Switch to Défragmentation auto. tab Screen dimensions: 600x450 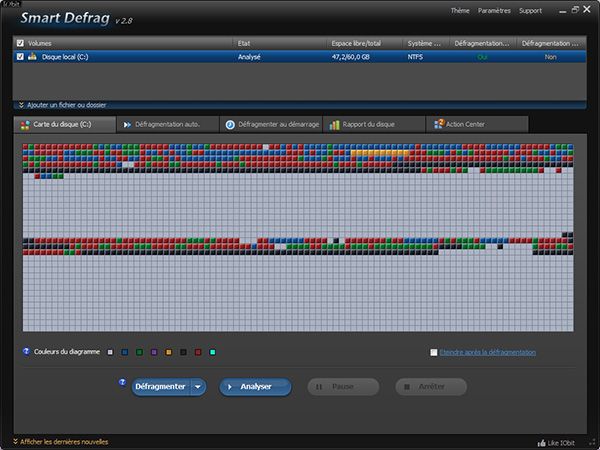(x=166, y=125)
